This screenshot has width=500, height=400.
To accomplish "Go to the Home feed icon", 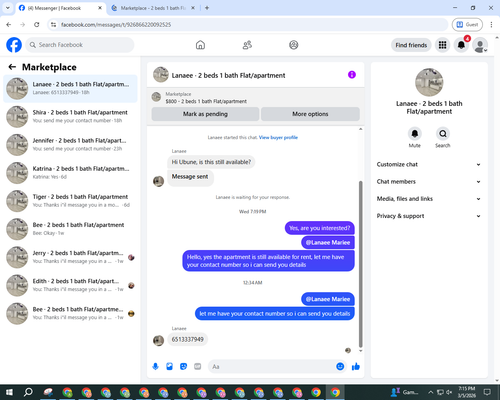I will (x=200, y=45).
